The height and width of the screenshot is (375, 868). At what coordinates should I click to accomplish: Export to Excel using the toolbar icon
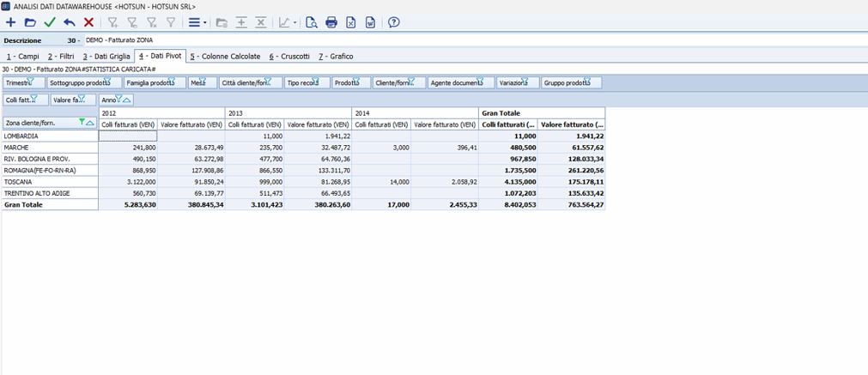click(x=351, y=22)
